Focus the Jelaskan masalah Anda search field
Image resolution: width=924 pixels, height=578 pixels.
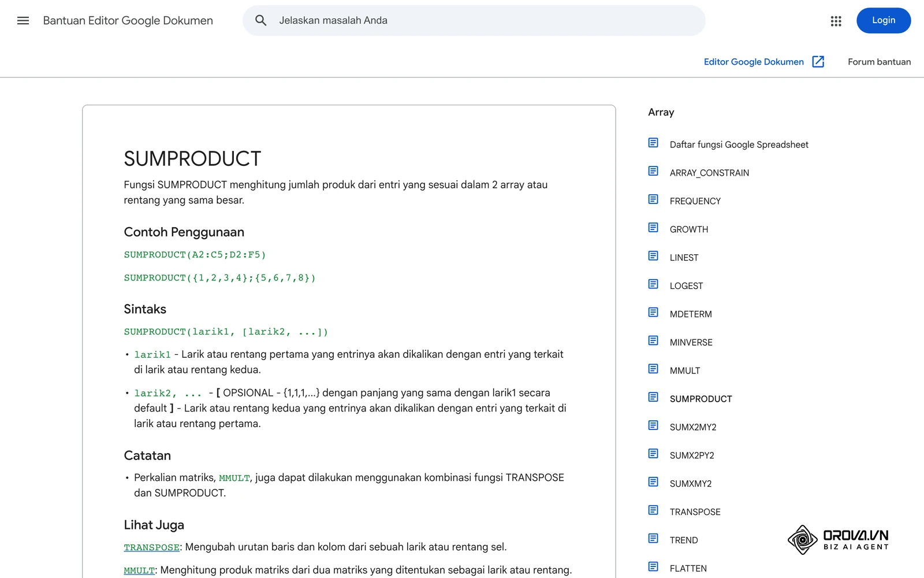coord(474,21)
